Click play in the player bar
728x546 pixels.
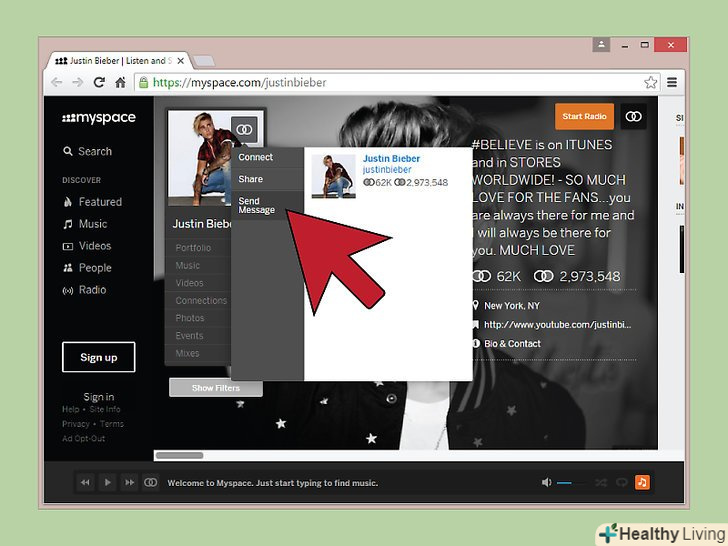108,482
